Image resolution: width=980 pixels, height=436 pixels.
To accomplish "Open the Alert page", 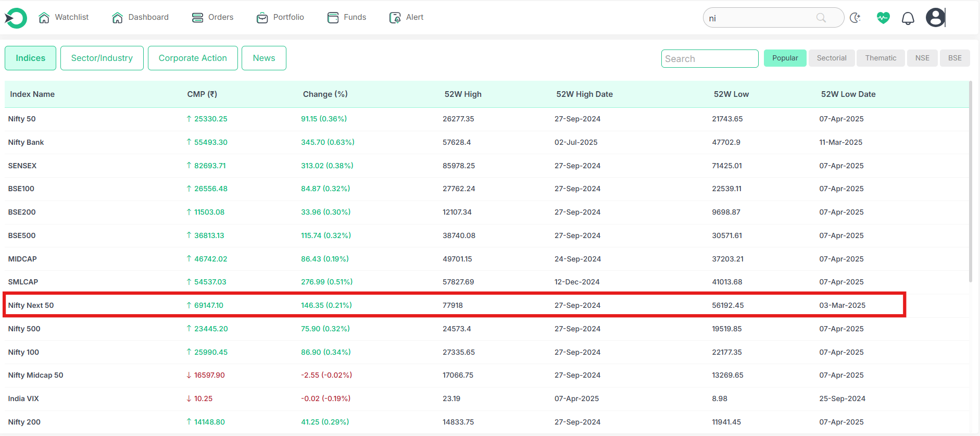I will 406,17.
